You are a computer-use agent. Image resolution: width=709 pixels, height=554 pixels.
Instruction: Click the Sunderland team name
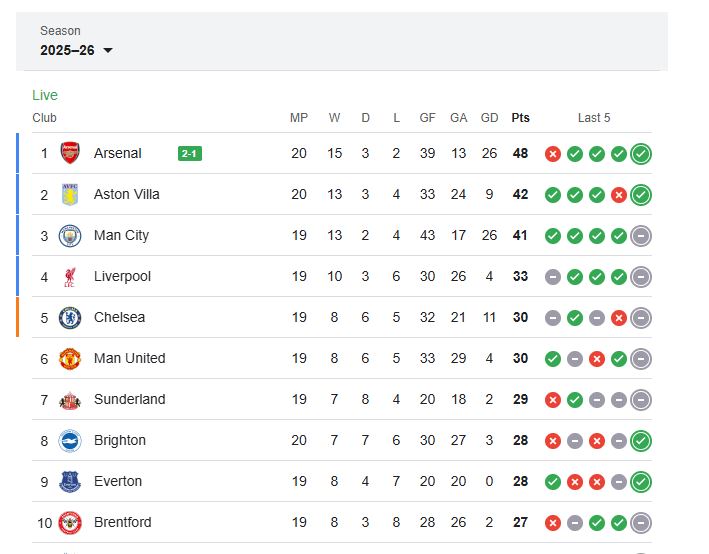tap(129, 399)
